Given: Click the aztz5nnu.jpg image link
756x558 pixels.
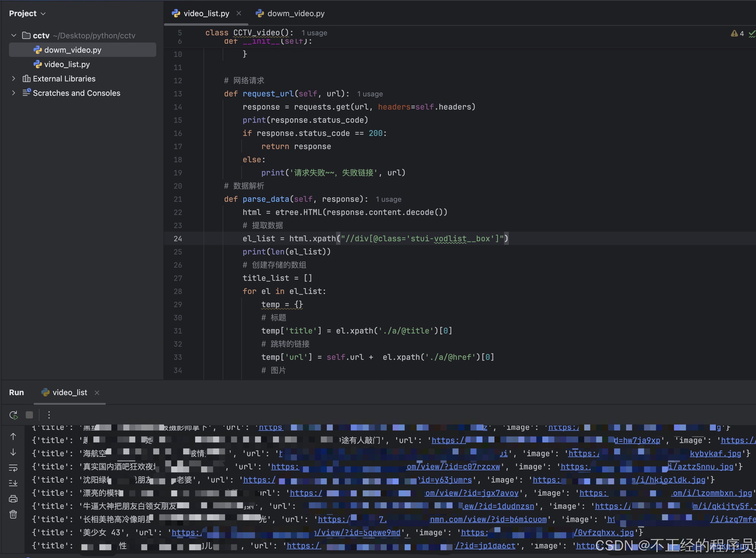Looking at the screenshot, I should (x=705, y=466).
